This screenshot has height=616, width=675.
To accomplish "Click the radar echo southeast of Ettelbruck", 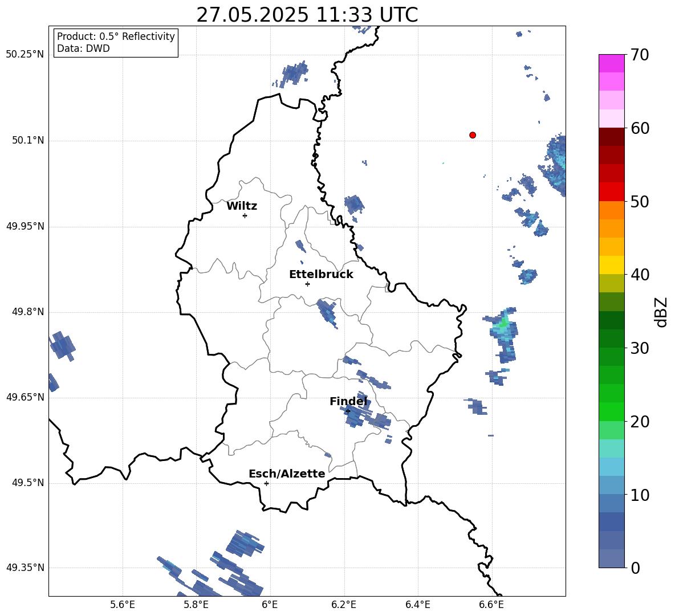I will (327, 313).
